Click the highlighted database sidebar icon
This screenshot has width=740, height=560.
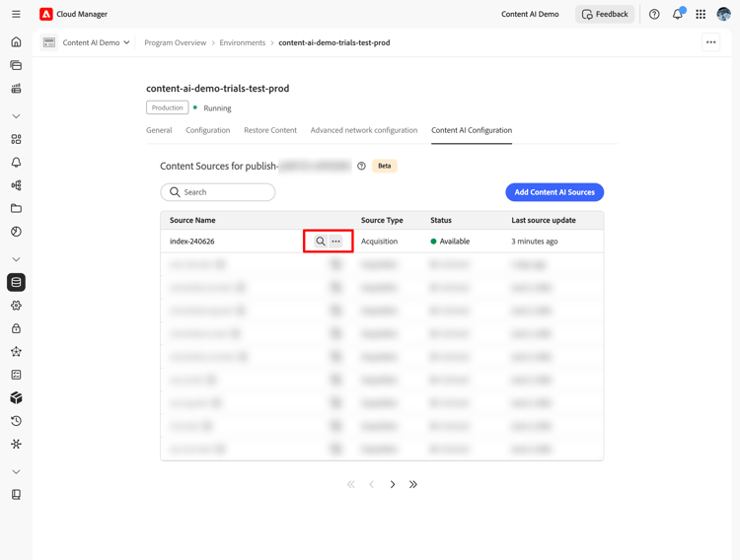pos(16,282)
